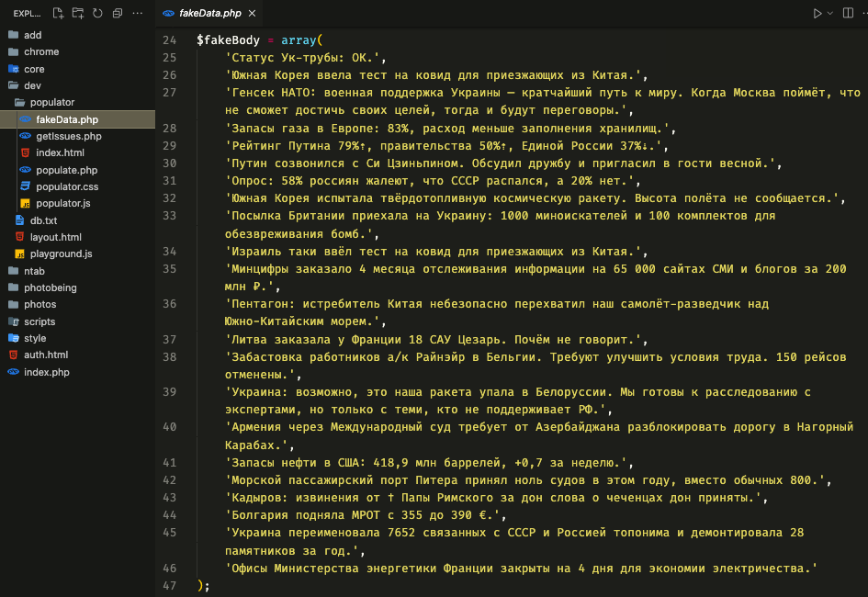The width and height of the screenshot is (868, 597).
Task: Open populator.js from the file tree
Action: 77,203
